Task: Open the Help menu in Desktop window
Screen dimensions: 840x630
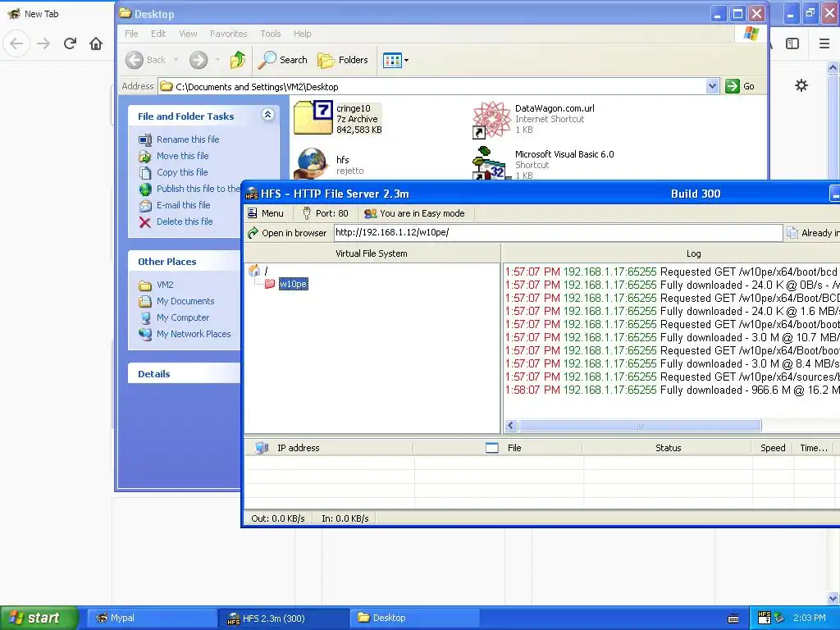Action: pyautogui.click(x=302, y=33)
